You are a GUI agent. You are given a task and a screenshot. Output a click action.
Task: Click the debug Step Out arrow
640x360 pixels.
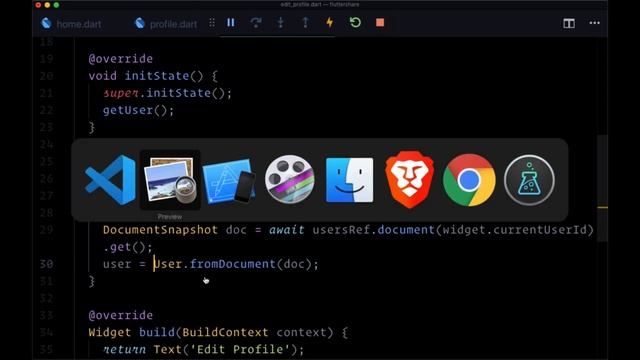pyautogui.click(x=305, y=22)
